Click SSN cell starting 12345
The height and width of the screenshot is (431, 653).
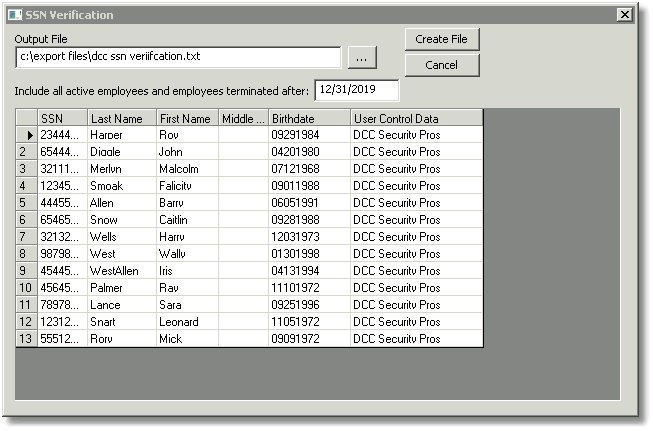(62, 186)
